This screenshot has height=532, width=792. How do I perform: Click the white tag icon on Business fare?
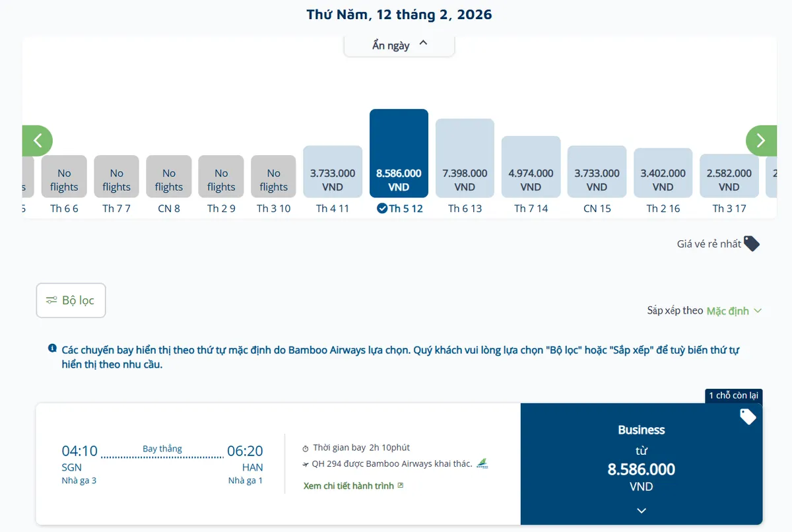[747, 416]
